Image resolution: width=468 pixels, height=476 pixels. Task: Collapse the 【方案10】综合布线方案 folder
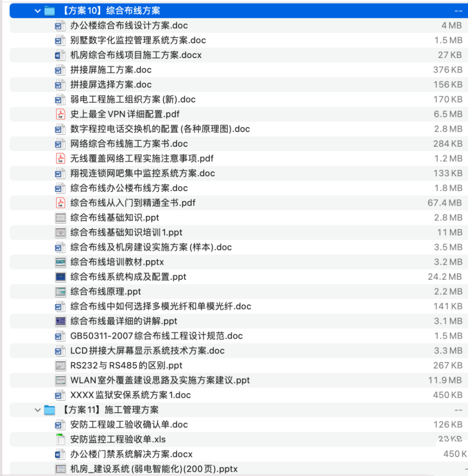[x=37, y=10]
